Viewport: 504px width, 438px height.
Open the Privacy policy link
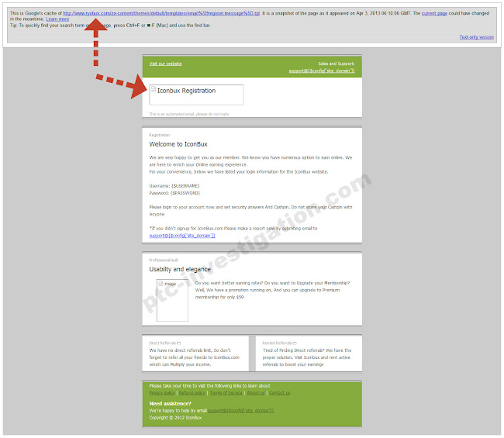(162, 393)
